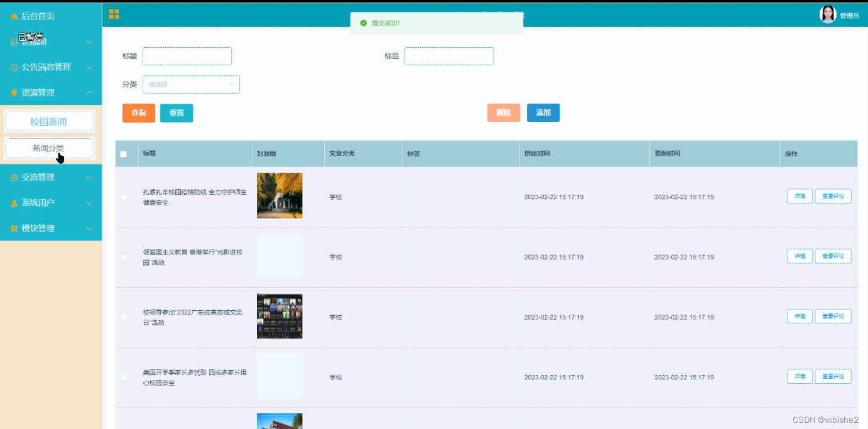The image size is (868, 429).
Task: Click 查看评论 for 美国开学季 row
Action: (x=833, y=377)
